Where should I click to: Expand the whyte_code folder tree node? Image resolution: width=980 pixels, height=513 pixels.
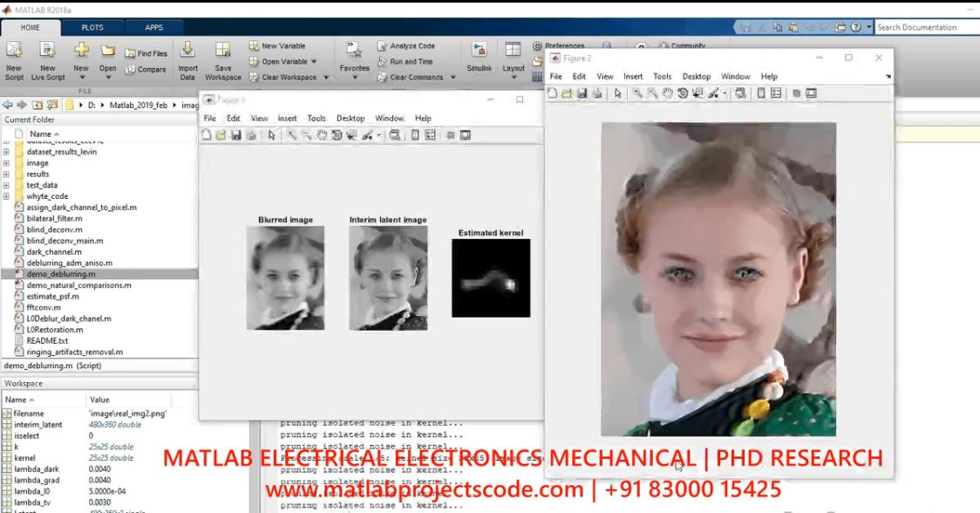pyautogui.click(x=7, y=196)
